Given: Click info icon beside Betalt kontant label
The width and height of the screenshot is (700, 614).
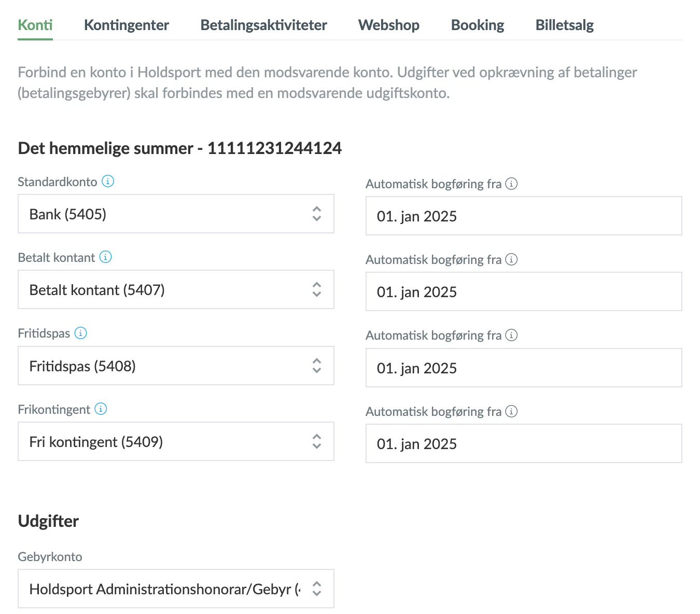Looking at the screenshot, I should [x=106, y=257].
